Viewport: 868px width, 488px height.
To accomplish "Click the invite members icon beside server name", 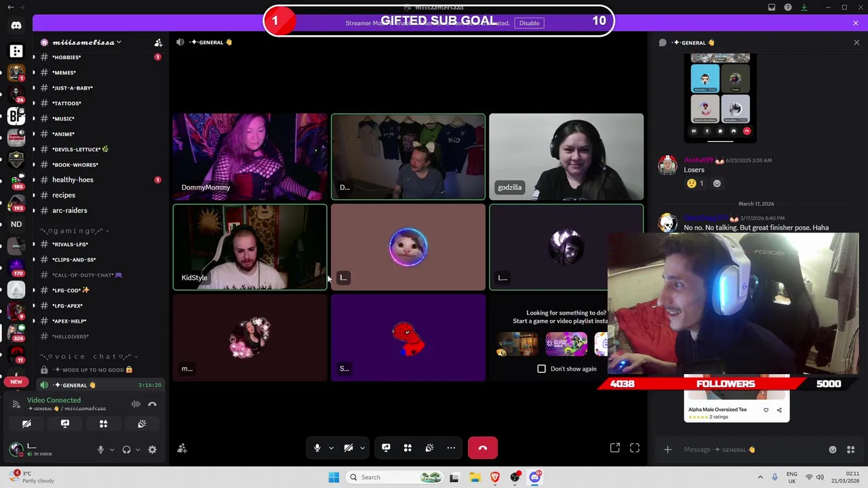I will click(158, 42).
